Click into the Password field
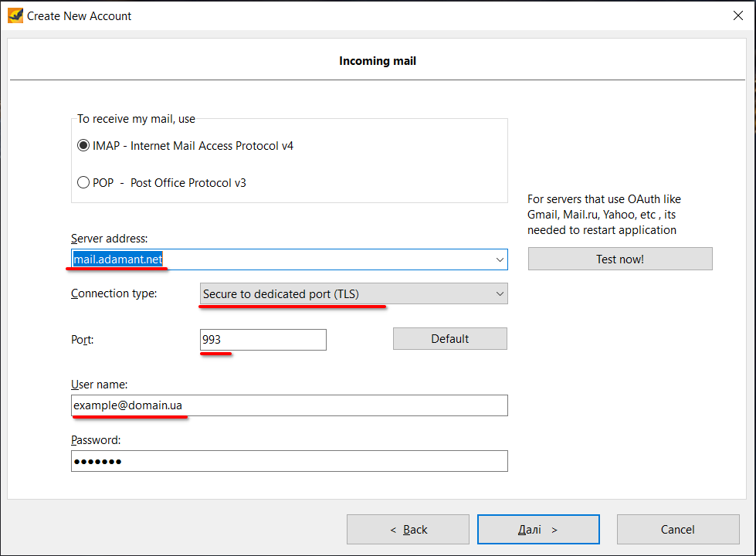 click(x=289, y=461)
